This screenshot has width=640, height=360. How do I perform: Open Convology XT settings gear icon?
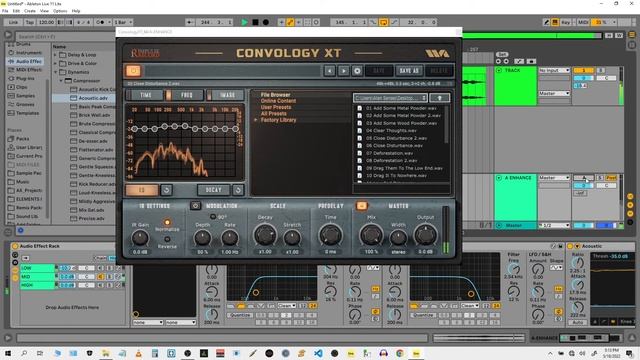(x=357, y=71)
